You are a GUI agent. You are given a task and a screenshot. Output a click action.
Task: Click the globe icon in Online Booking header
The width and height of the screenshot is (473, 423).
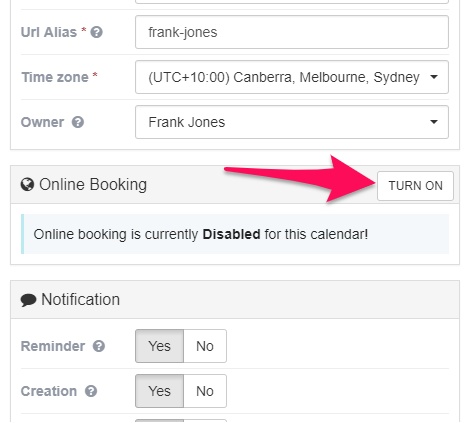pyautogui.click(x=27, y=184)
